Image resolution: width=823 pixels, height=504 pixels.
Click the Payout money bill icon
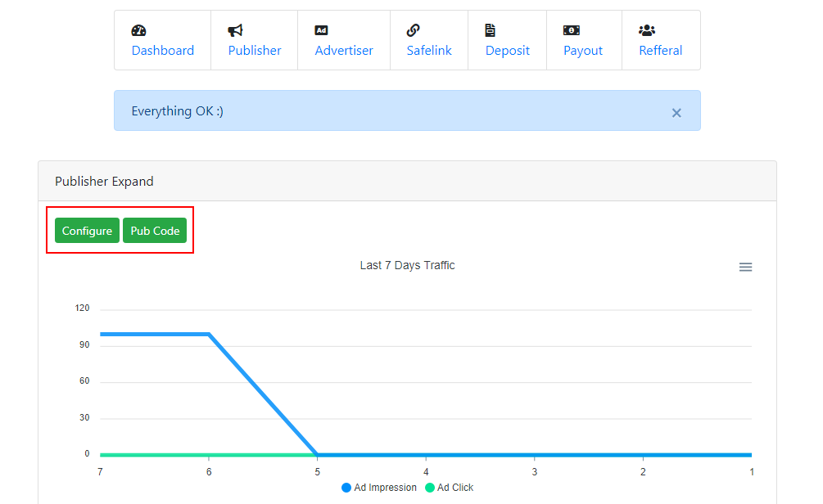[571, 30]
